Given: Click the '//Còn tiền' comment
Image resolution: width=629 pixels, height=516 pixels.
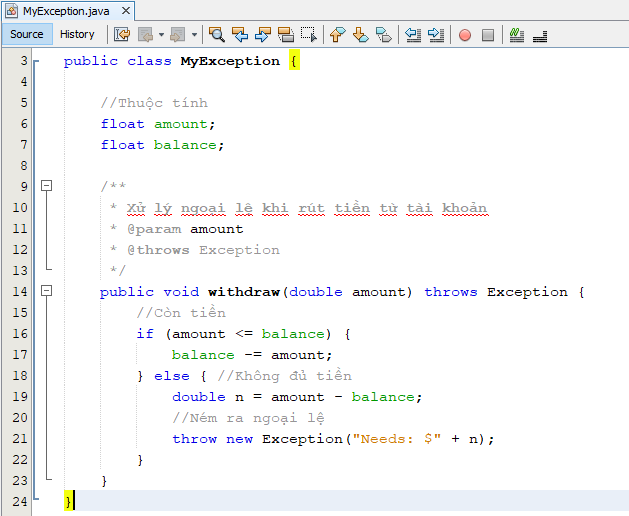Looking at the screenshot, I should click(181, 313).
